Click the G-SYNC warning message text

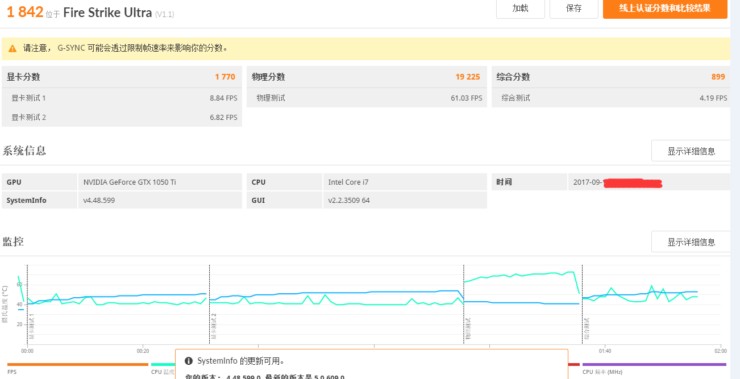(126, 48)
